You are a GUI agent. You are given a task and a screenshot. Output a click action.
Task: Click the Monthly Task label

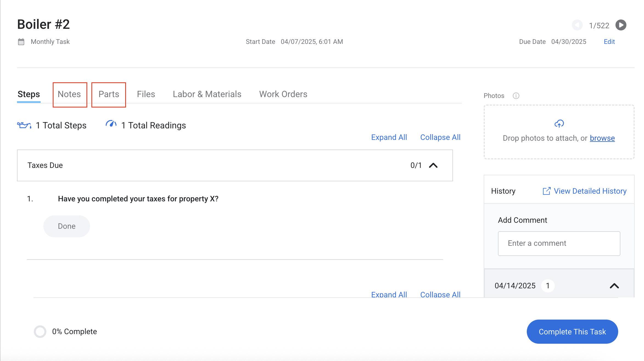[50, 42]
